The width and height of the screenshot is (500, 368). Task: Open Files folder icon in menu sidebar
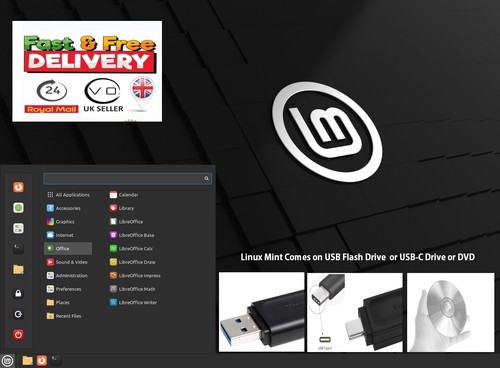pyautogui.click(x=18, y=269)
